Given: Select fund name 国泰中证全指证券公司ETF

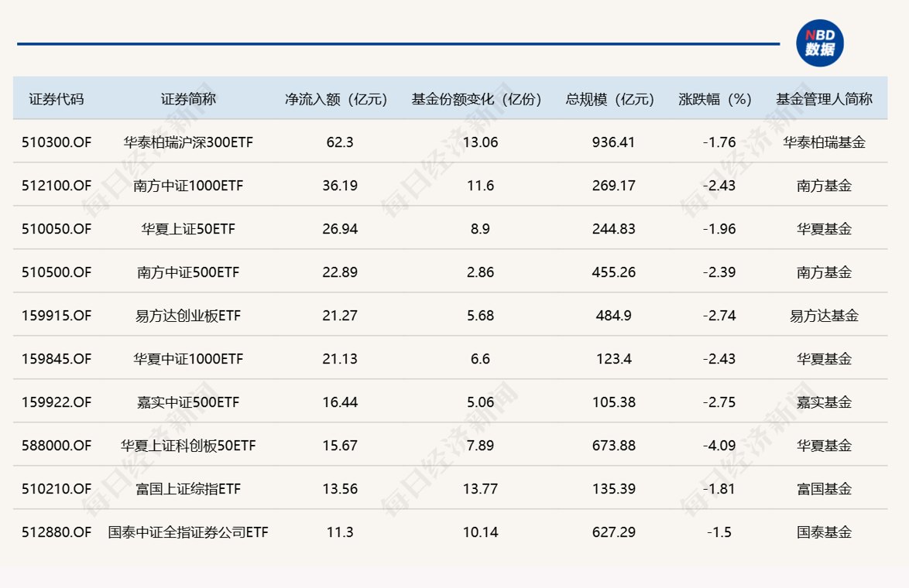Looking at the screenshot, I should point(188,532).
